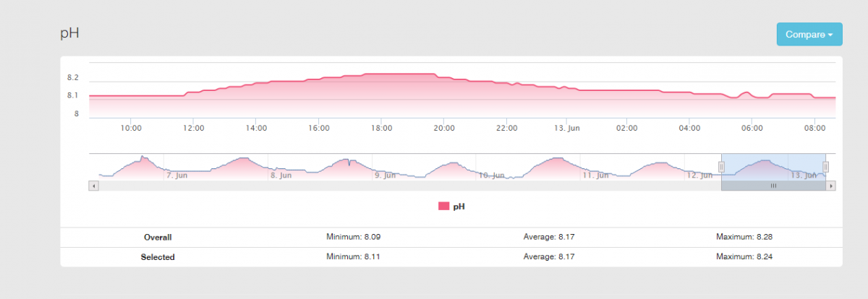The width and height of the screenshot is (868, 299).
Task: Click the 18:00 x-axis label
Action: (381, 129)
